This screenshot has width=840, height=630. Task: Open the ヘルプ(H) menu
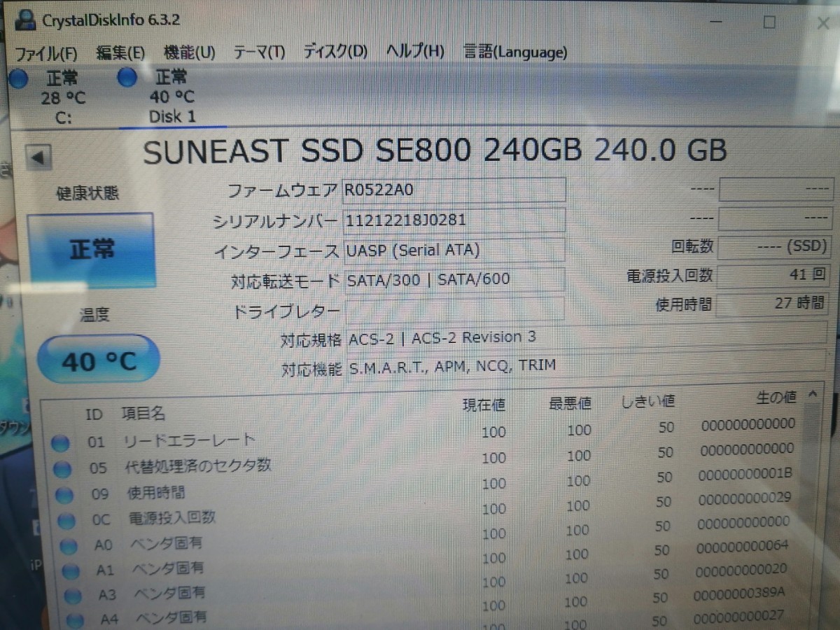(415, 52)
